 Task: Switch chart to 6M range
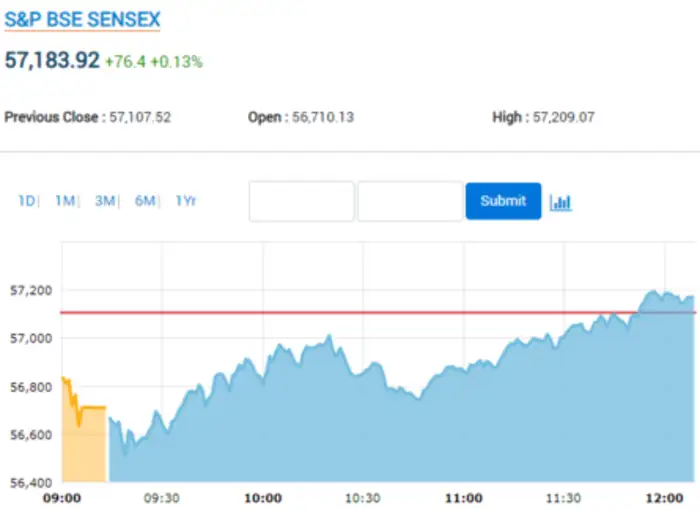145,201
